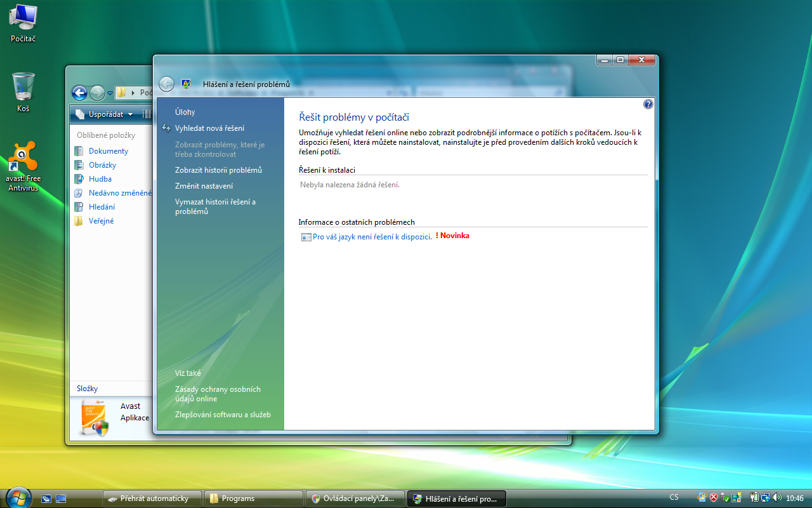Open Změnit nastavení
This screenshot has width=812, height=508.
point(204,186)
